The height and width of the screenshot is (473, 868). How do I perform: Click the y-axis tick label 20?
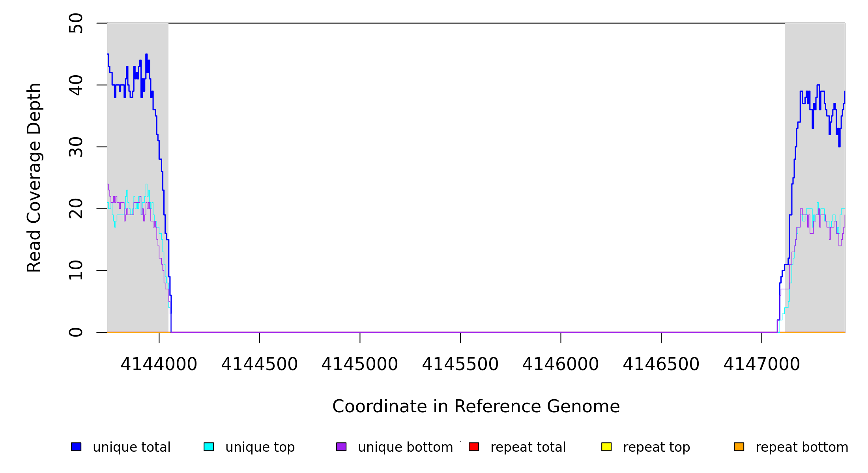pyautogui.click(x=76, y=209)
